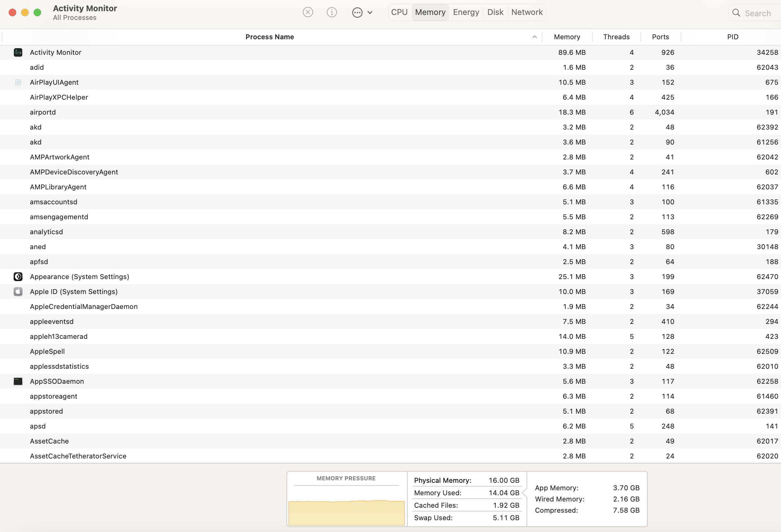Click the Apple ID System Settings icon
Viewport: 781px width, 532px height.
18,292
